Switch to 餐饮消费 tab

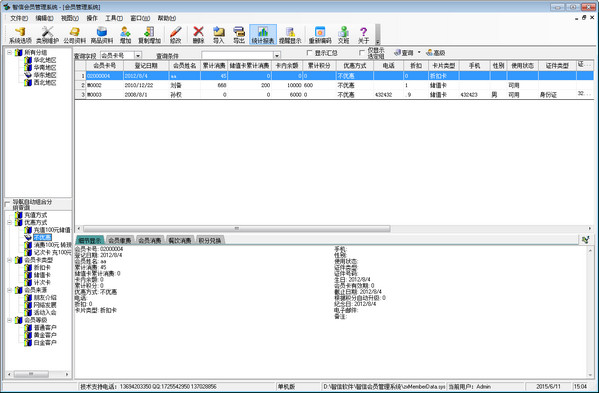(x=180, y=240)
